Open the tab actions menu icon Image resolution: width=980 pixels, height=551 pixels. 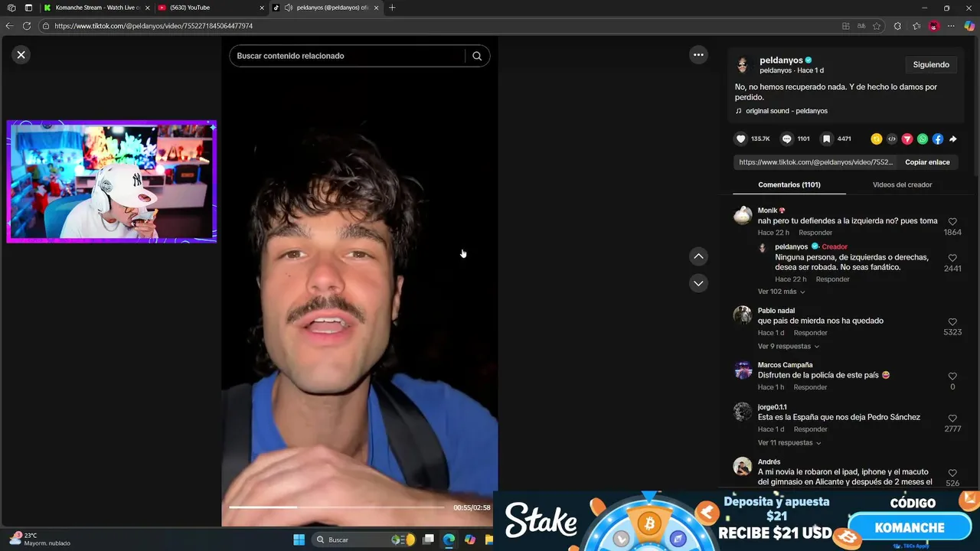tap(28, 8)
